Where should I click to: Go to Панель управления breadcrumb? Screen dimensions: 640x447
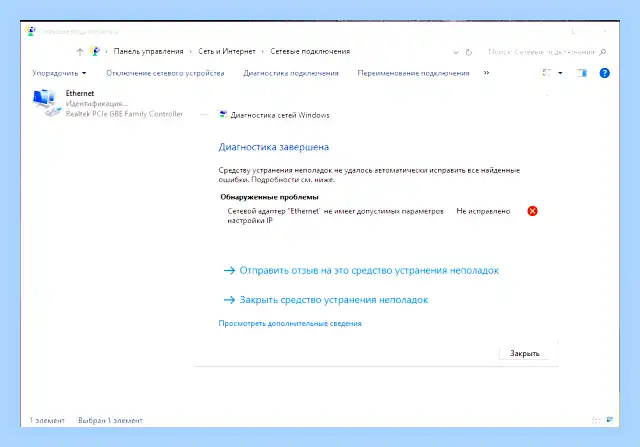148,51
